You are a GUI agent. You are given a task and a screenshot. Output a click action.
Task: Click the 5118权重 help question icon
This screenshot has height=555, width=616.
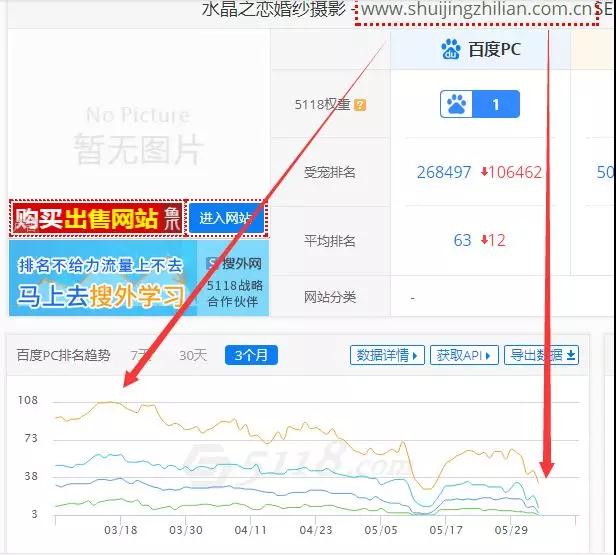[x=360, y=105]
